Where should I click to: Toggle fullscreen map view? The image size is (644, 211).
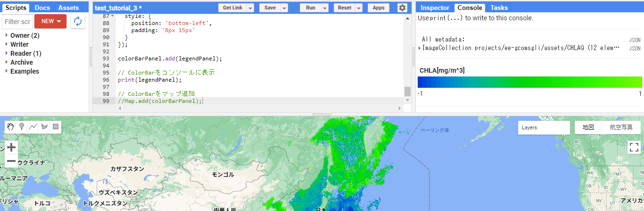(x=634, y=147)
